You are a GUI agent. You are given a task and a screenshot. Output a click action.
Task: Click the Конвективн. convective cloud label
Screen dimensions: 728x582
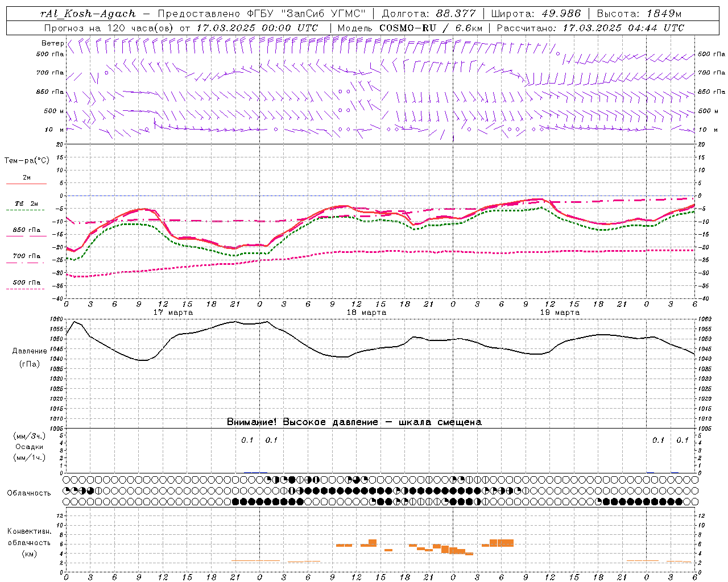(x=29, y=531)
